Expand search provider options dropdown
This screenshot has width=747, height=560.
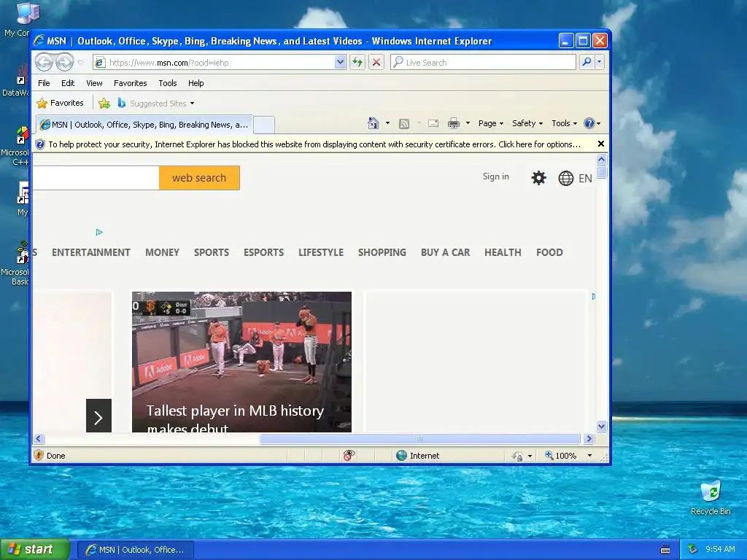[600, 62]
